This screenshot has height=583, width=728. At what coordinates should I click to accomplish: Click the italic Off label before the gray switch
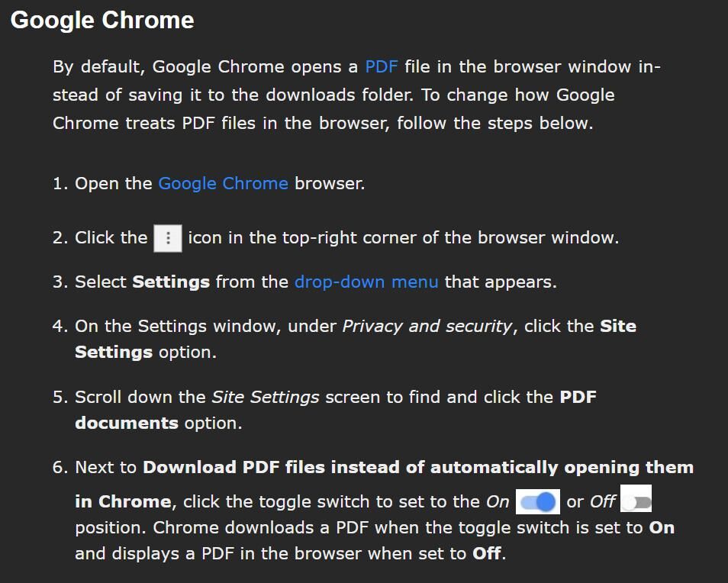(602, 502)
